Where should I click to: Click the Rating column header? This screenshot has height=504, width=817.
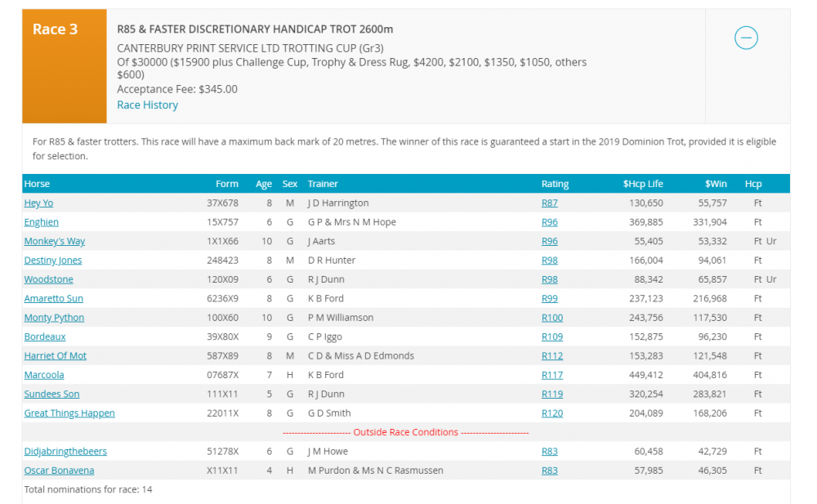click(555, 184)
